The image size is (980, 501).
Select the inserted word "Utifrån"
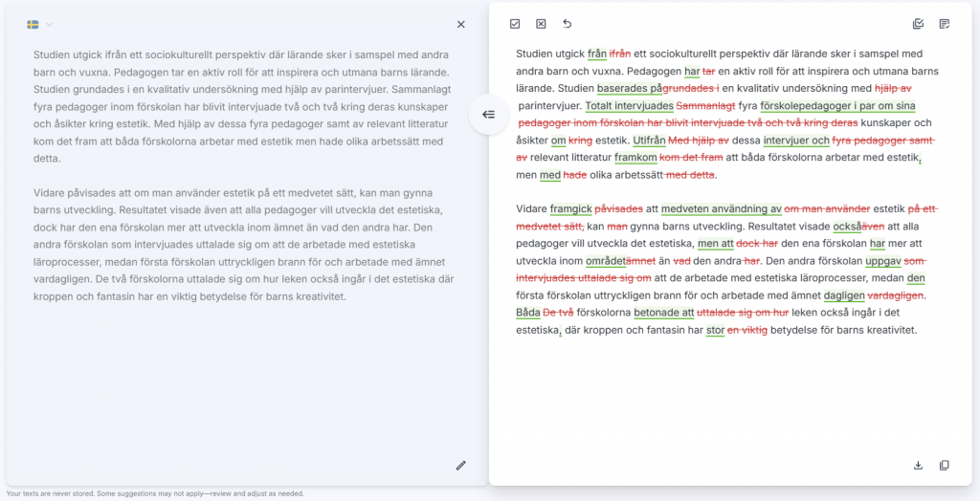pyautogui.click(x=649, y=140)
